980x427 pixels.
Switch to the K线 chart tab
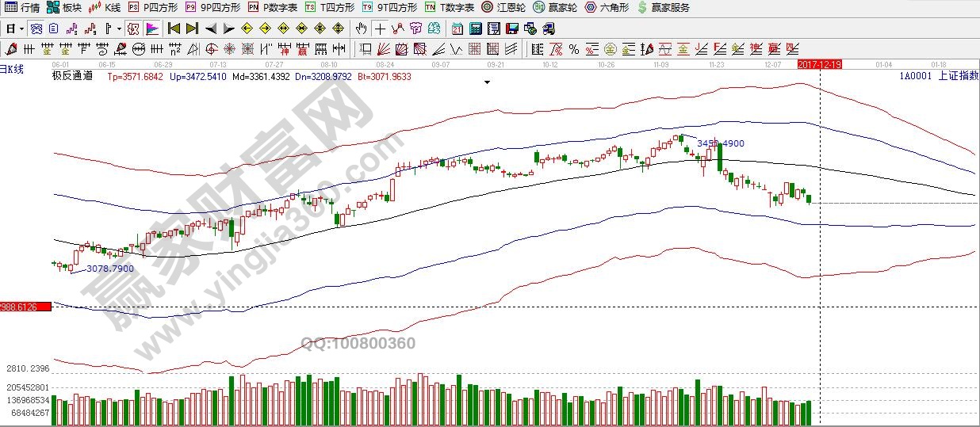tap(105, 8)
